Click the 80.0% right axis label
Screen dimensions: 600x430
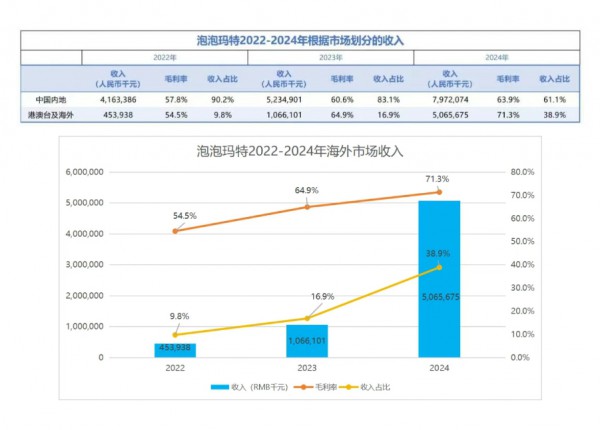[522, 172]
